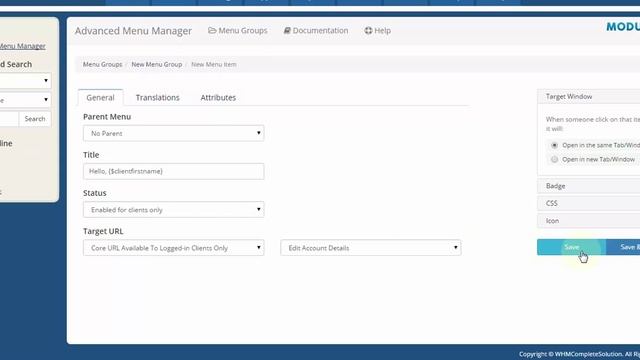Expand the Badge panel
The image size is (640, 360).
tap(589, 186)
